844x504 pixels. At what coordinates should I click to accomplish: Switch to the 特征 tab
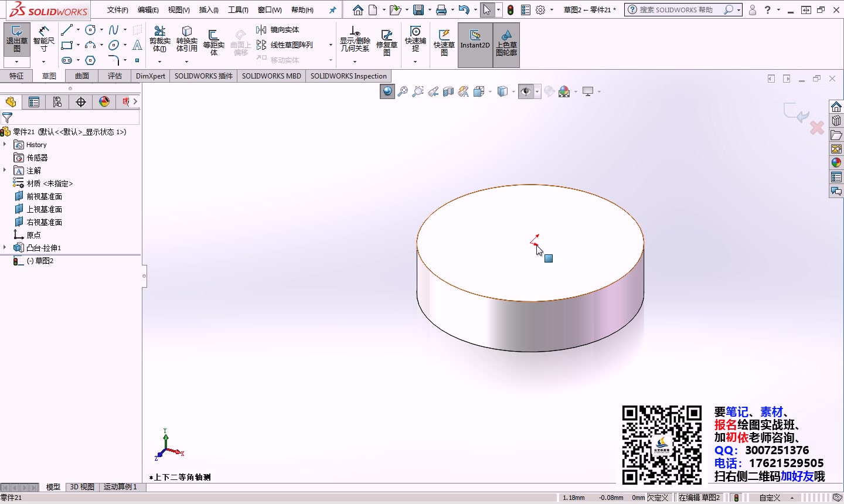pos(16,76)
